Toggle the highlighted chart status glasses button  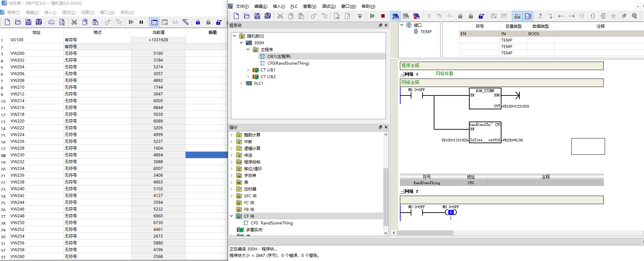tap(154, 22)
